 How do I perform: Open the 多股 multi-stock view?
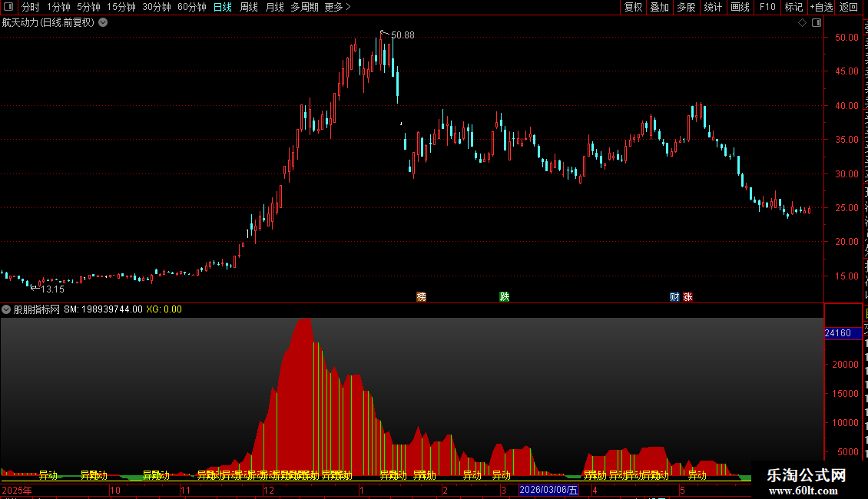pyautogui.click(x=686, y=7)
